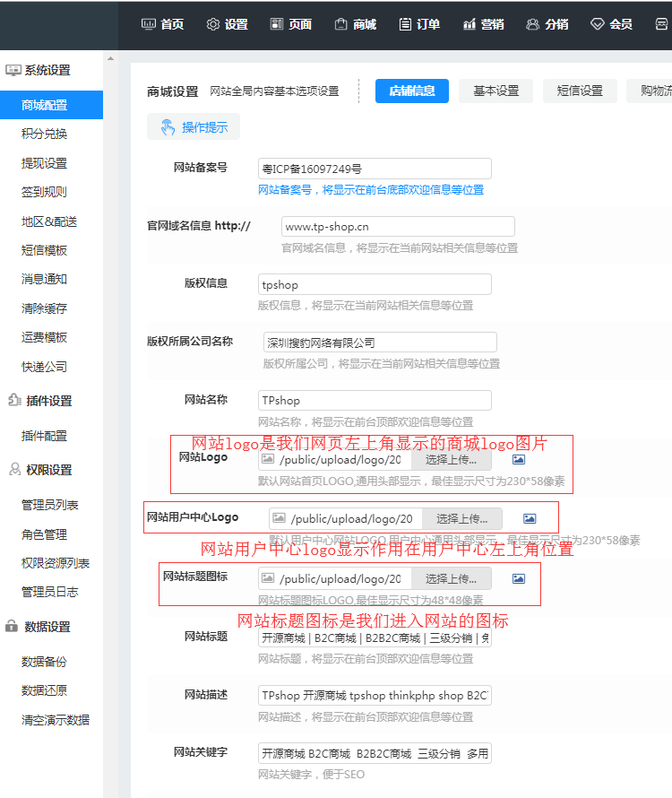Viewport: 672px width, 798px height.
Task: Open 设置 in the top navigation
Action: coord(228,24)
